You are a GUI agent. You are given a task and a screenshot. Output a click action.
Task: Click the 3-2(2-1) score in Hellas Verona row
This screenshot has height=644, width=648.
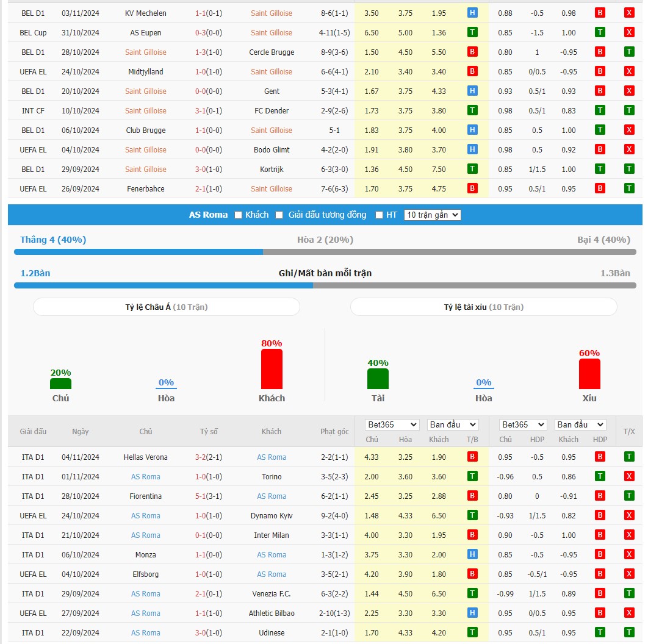tap(209, 457)
